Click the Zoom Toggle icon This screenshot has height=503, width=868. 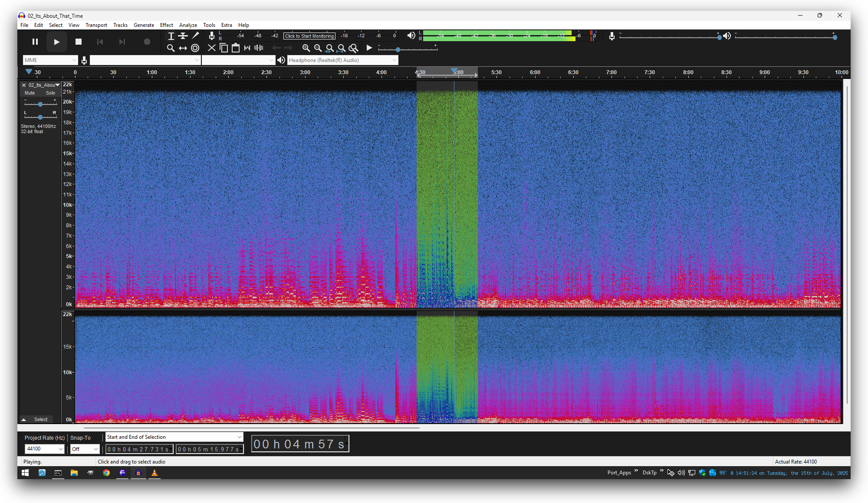[x=353, y=48]
